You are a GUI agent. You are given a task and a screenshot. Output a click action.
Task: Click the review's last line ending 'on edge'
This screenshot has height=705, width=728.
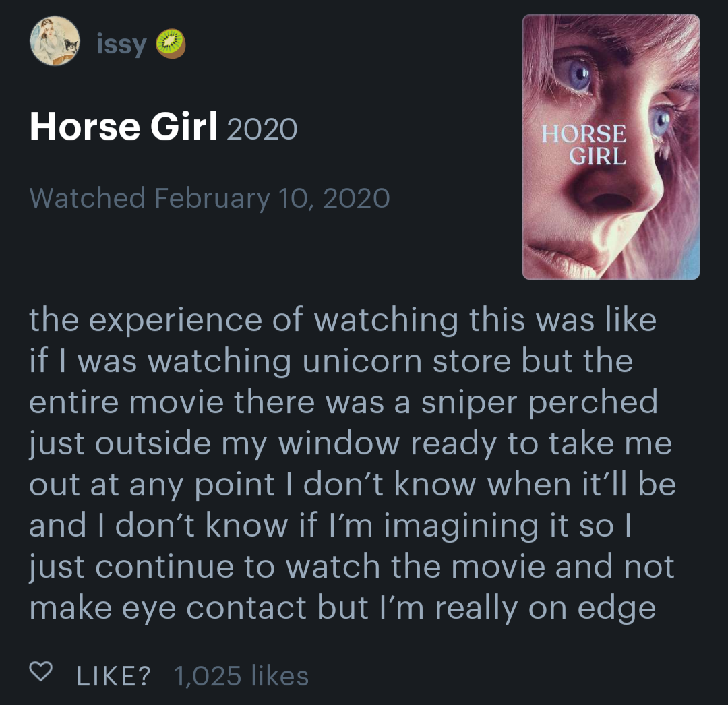point(342,608)
